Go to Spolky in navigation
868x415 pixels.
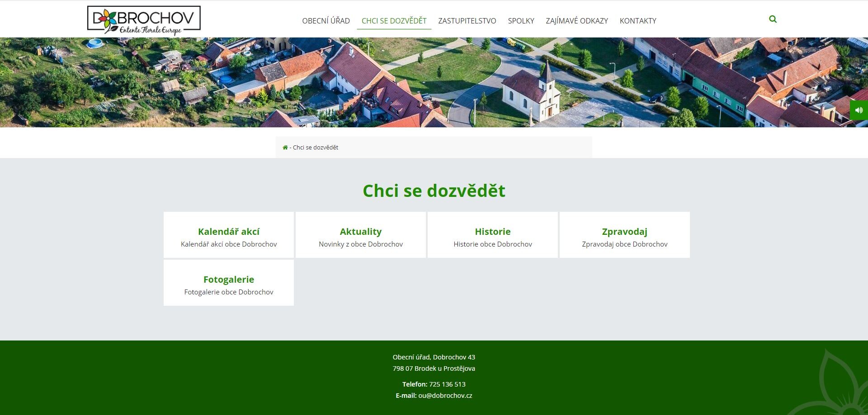point(521,21)
